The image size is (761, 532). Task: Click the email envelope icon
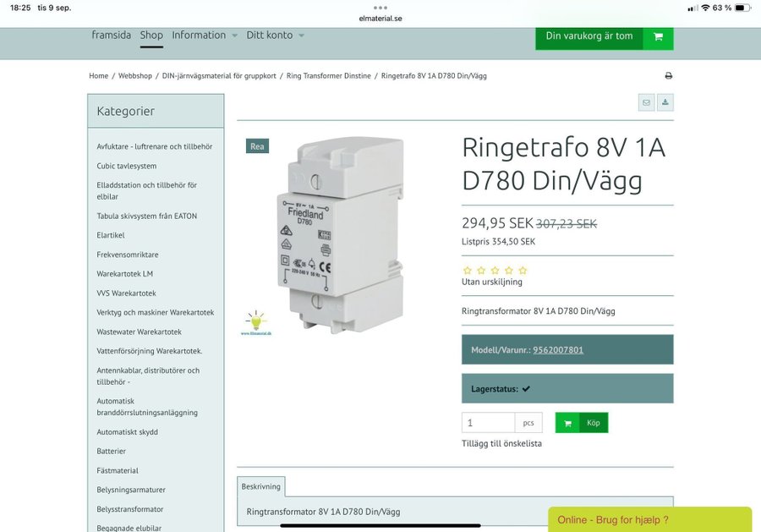646,102
